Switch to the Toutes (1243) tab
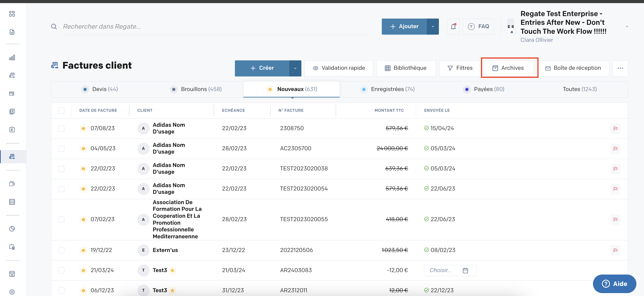644x296 pixels. (580, 89)
